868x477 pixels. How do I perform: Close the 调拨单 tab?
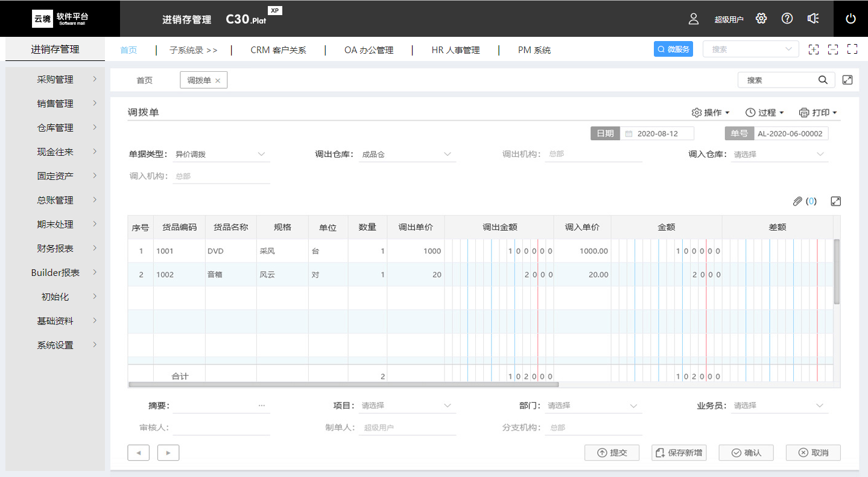click(218, 80)
